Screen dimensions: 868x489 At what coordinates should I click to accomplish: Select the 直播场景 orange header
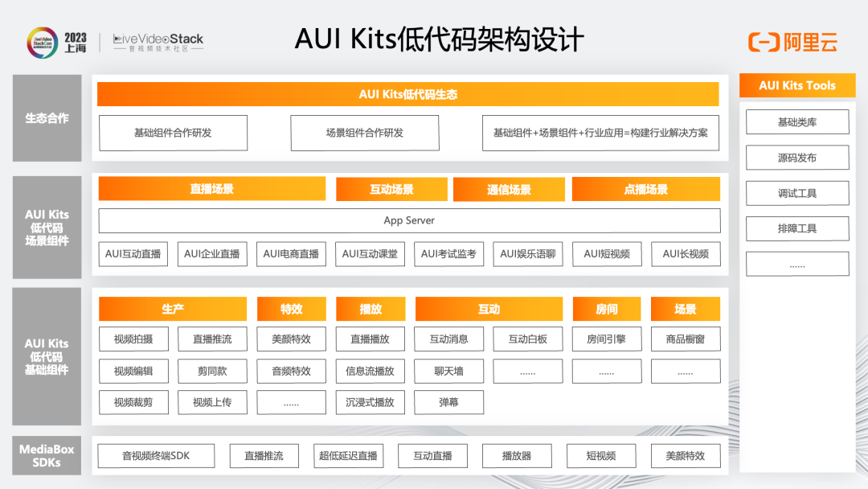point(212,189)
